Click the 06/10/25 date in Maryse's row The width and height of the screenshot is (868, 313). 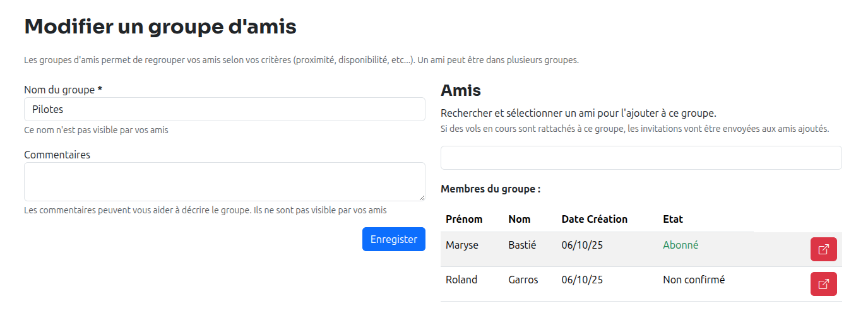point(582,245)
